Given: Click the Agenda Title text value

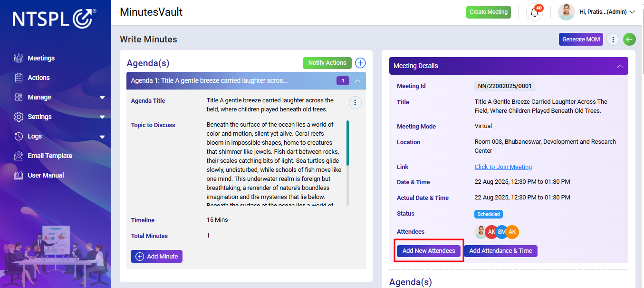Looking at the screenshot, I should click(270, 105).
